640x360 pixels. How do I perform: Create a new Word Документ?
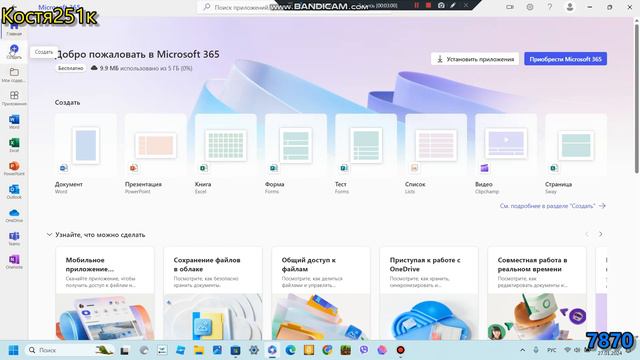[x=85, y=154]
